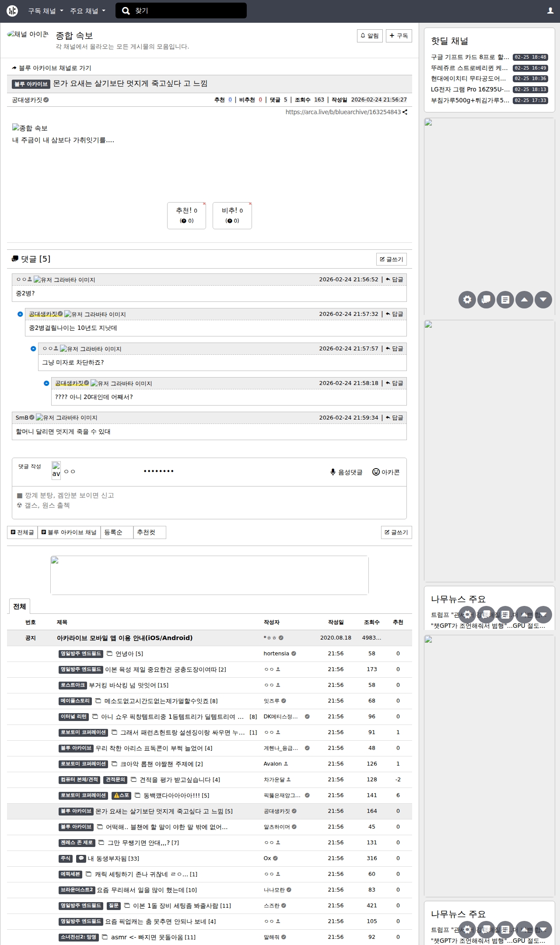The height and width of the screenshot is (945, 560).
Task: Start a voice comment with 음성댓글
Action: pos(346,472)
